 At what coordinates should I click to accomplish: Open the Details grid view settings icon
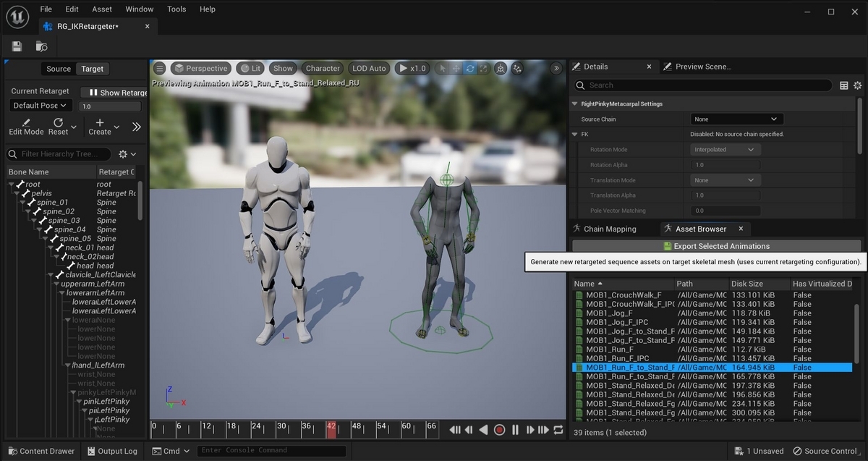point(843,85)
